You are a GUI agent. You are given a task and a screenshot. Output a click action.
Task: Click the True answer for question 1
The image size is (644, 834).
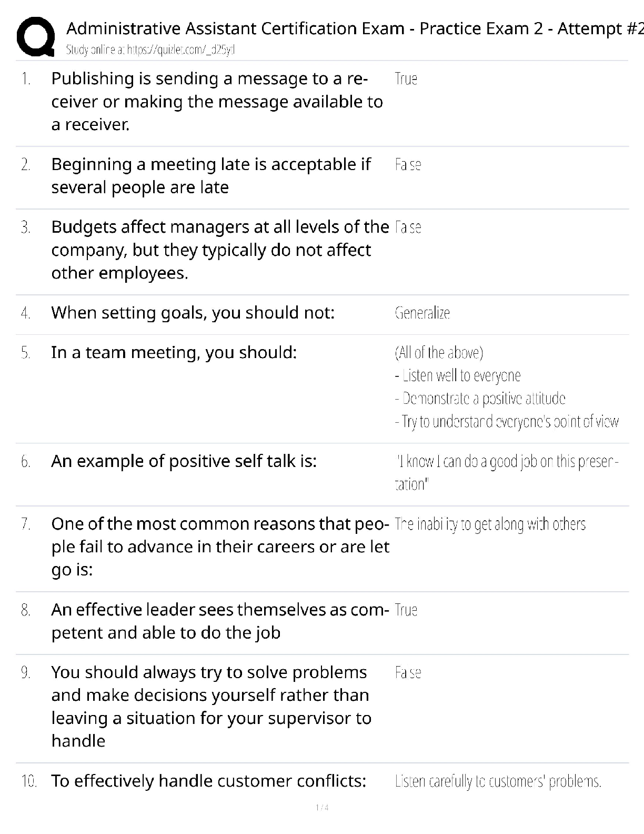click(406, 79)
